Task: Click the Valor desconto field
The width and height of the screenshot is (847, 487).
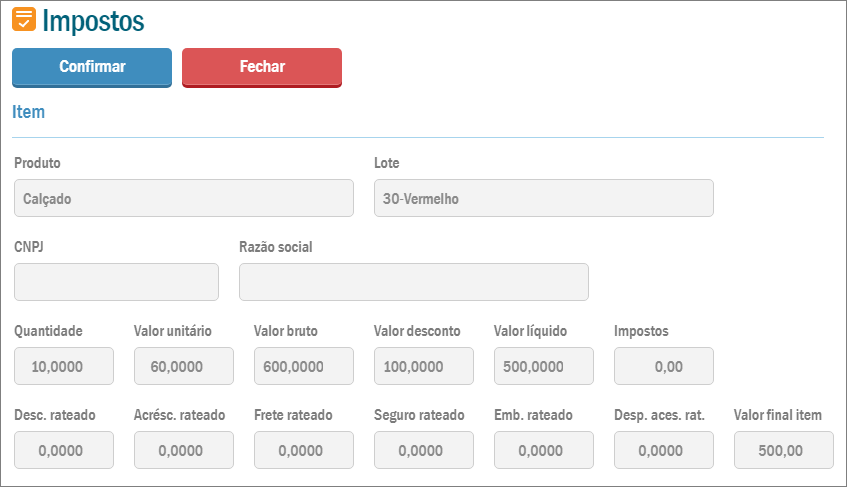Action: pos(424,366)
